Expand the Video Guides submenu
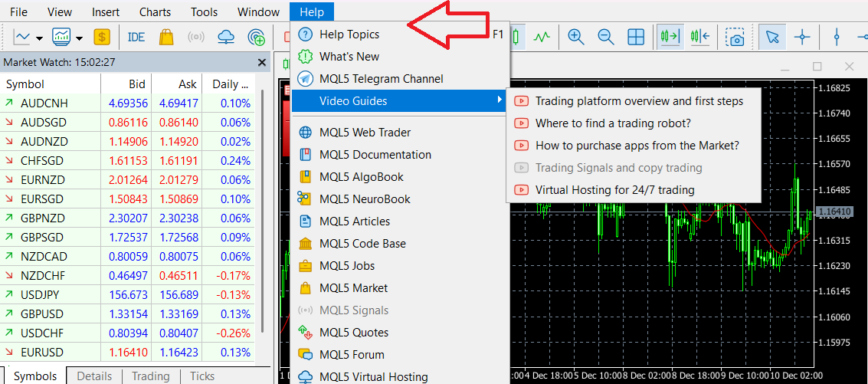Image resolution: width=868 pixels, height=384 pixels. (x=399, y=101)
